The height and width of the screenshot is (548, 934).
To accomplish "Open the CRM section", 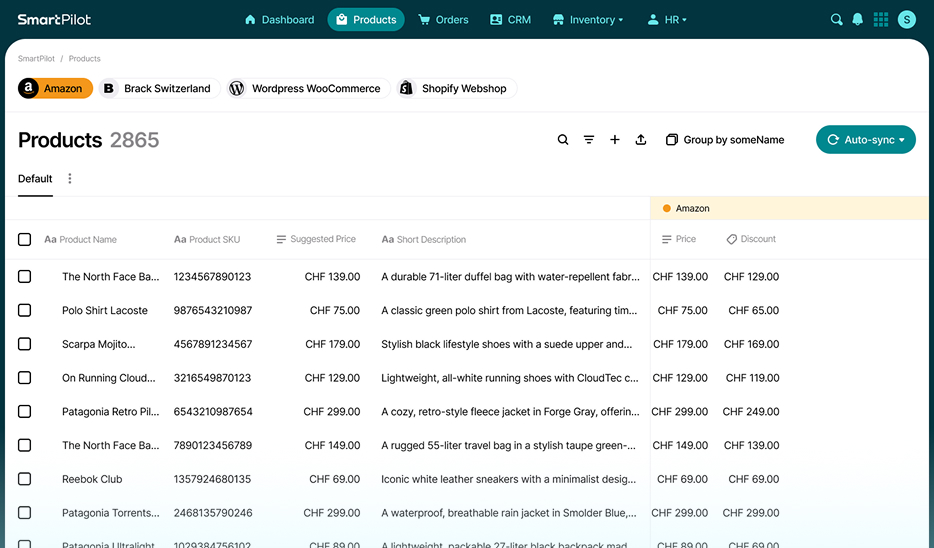I will (x=510, y=20).
